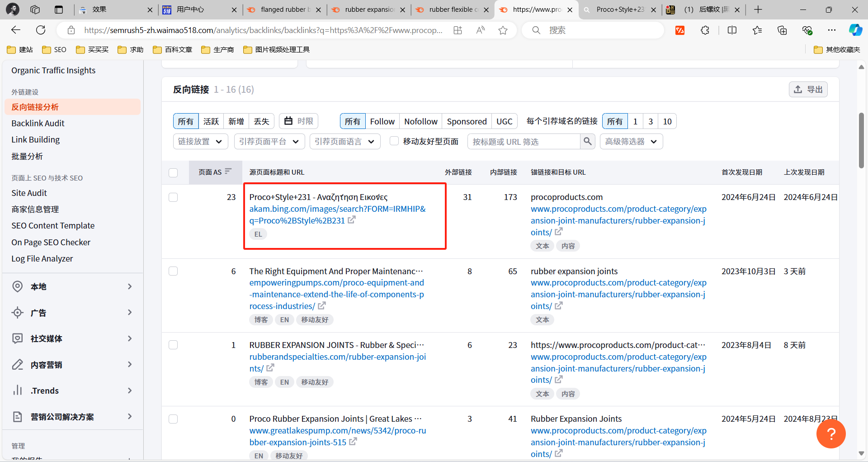
Task: Expand 营销公司解决方案 sidebar section
Action: (x=73, y=417)
